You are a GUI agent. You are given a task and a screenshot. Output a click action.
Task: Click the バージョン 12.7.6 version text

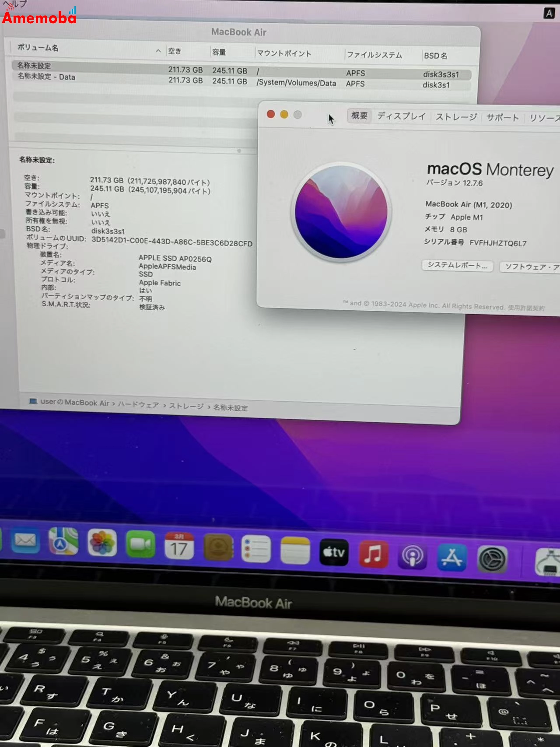455,183
